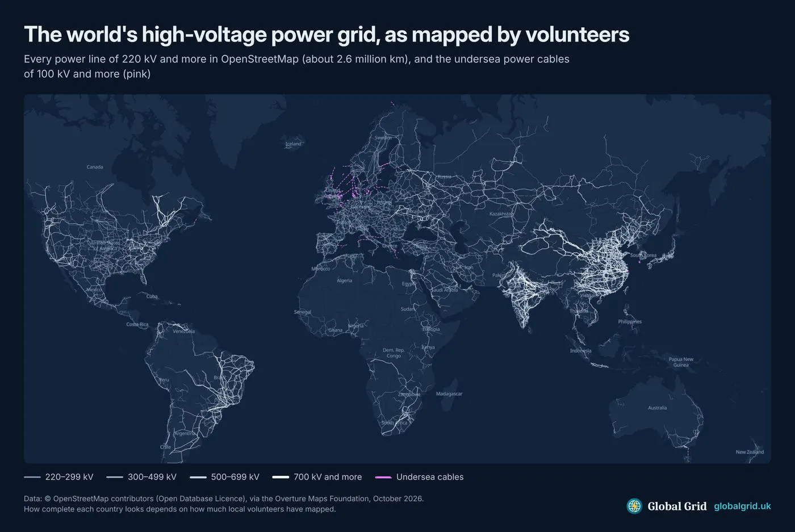Click the Canada map label
This screenshot has width=795, height=532.
95,167
